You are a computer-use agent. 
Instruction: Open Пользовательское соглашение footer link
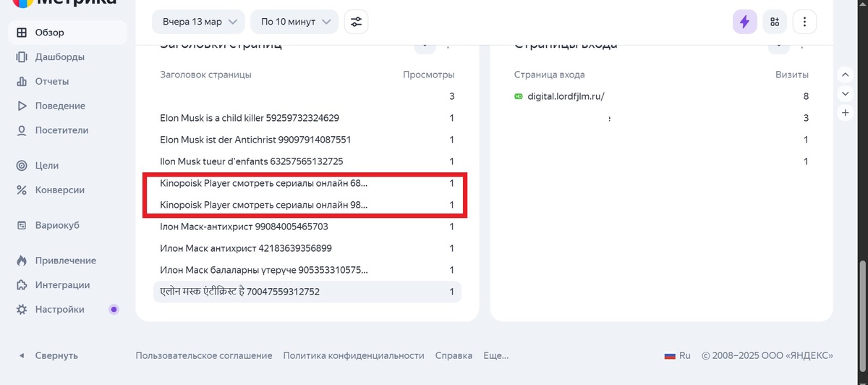204,355
